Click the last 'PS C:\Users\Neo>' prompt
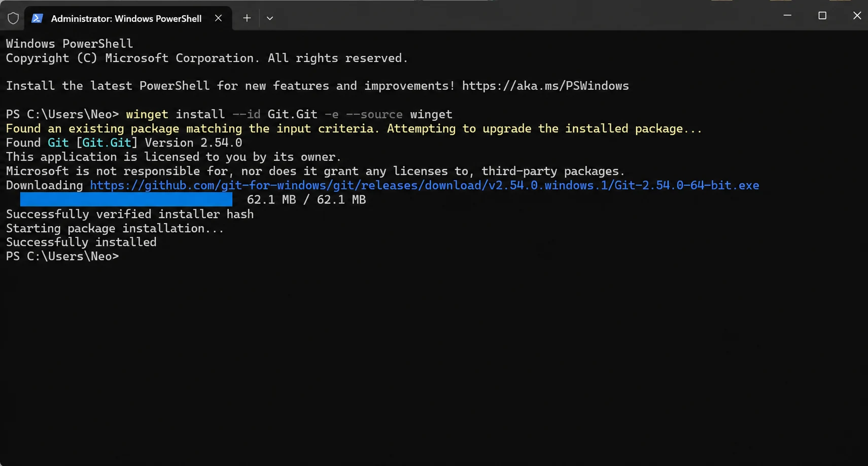The height and width of the screenshot is (466, 868). pos(62,257)
